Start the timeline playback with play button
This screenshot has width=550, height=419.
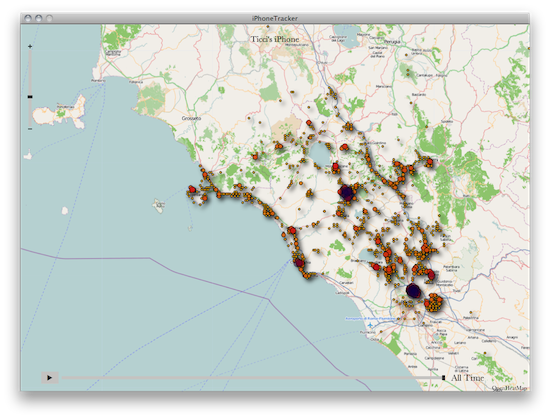point(49,378)
